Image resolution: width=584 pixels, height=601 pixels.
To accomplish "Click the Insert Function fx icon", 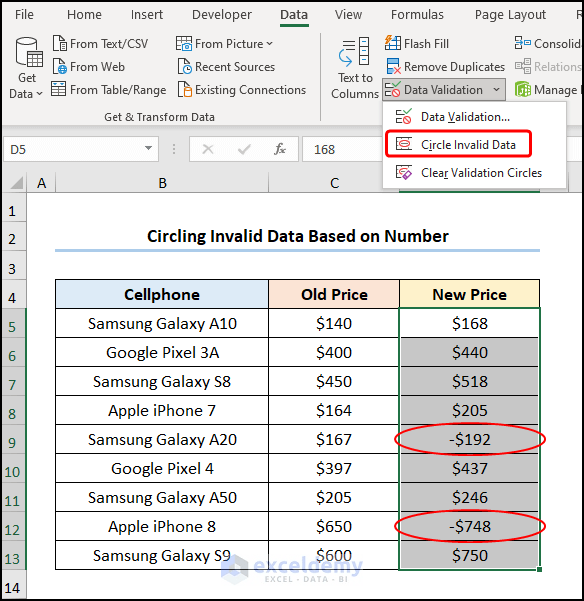I will pos(280,149).
